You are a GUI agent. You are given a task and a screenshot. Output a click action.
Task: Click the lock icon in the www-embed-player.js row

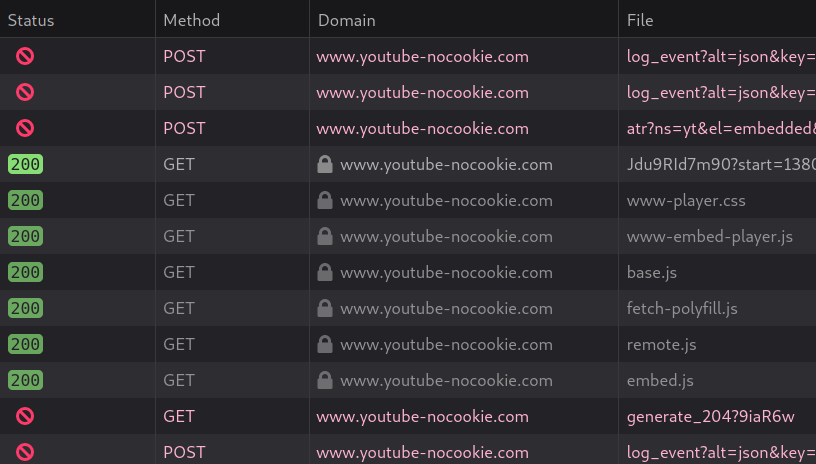325,236
